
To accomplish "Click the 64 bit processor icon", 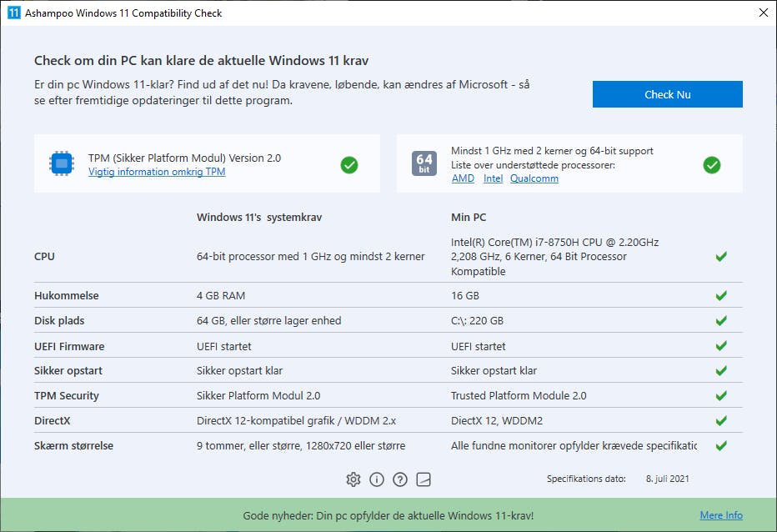I will pos(424,163).
